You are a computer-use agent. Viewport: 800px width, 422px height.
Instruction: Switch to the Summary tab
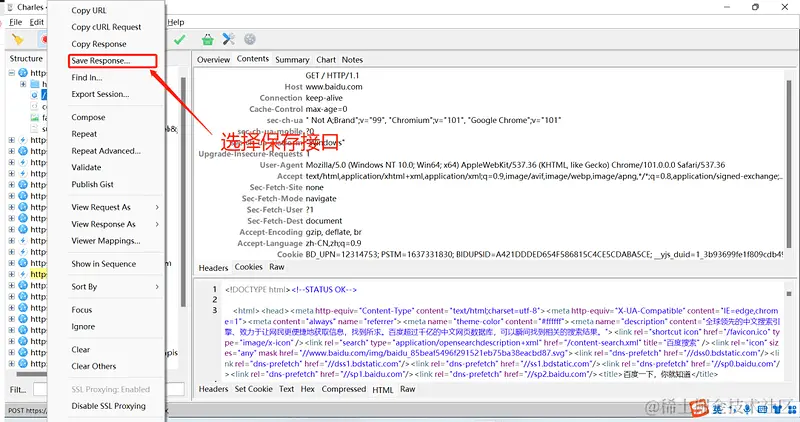[x=292, y=60]
